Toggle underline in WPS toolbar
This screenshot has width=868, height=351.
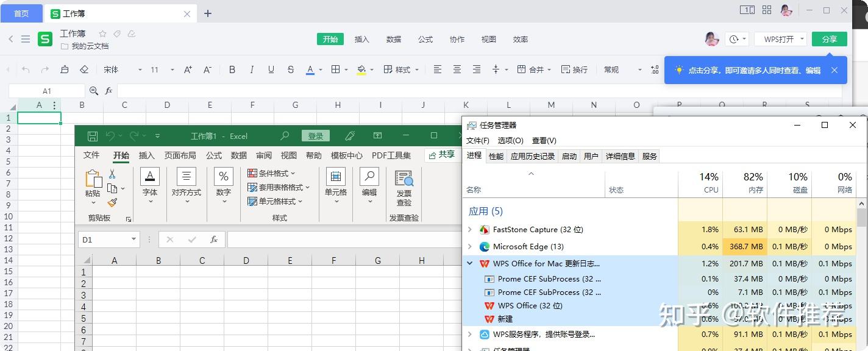271,70
